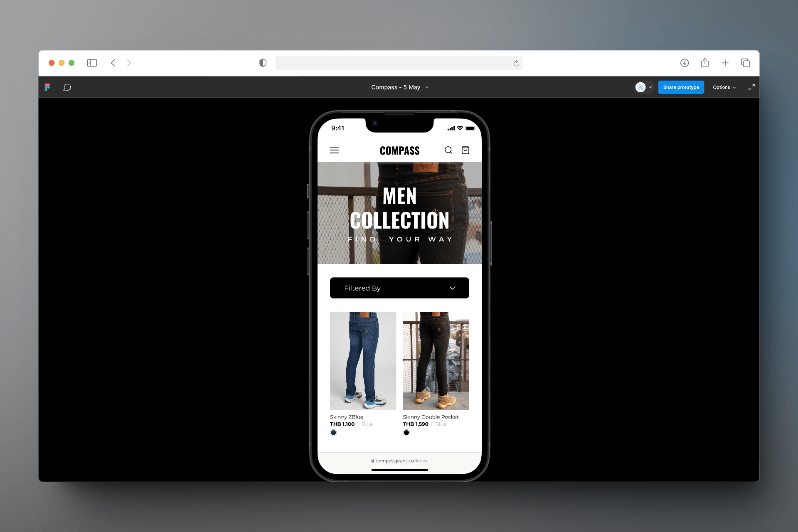
Task: Click the shopping bag icon
Action: (465, 150)
